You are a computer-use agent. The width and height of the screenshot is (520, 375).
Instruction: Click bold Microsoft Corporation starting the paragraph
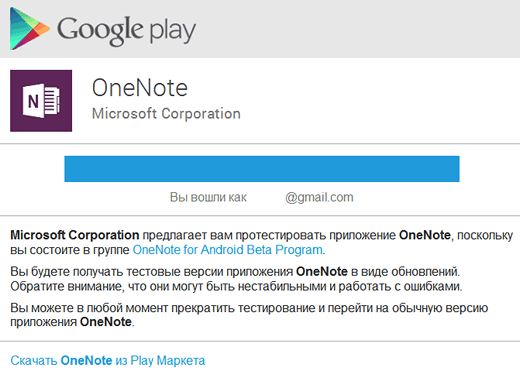(75, 235)
